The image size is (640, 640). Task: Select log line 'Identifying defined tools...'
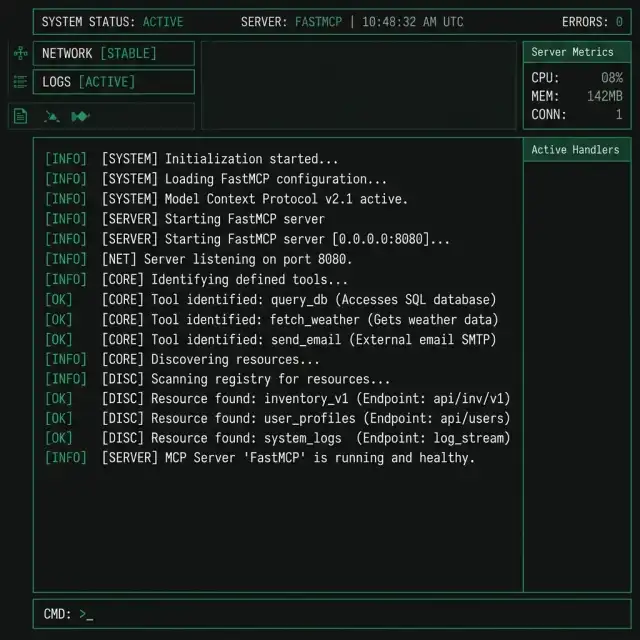[x=196, y=280]
